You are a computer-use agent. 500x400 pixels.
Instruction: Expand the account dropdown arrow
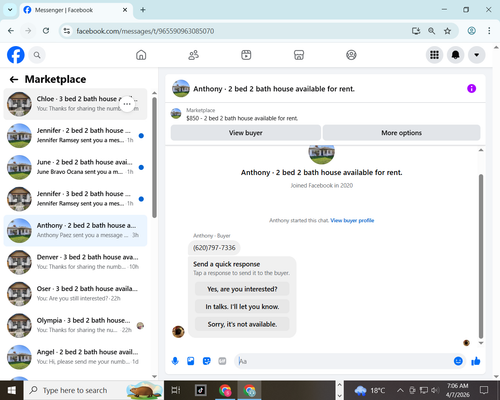pyautogui.click(x=477, y=55)
